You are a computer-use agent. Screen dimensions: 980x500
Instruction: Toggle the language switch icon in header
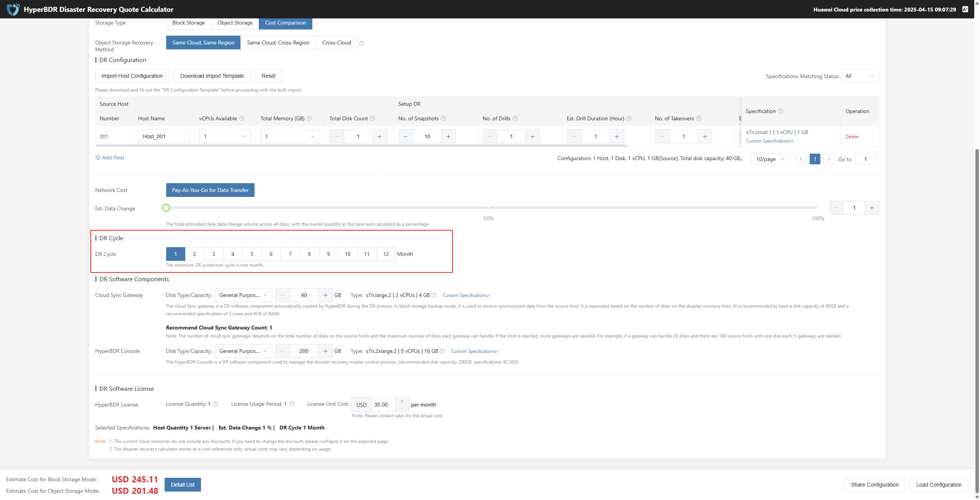[x=965, y=9]
